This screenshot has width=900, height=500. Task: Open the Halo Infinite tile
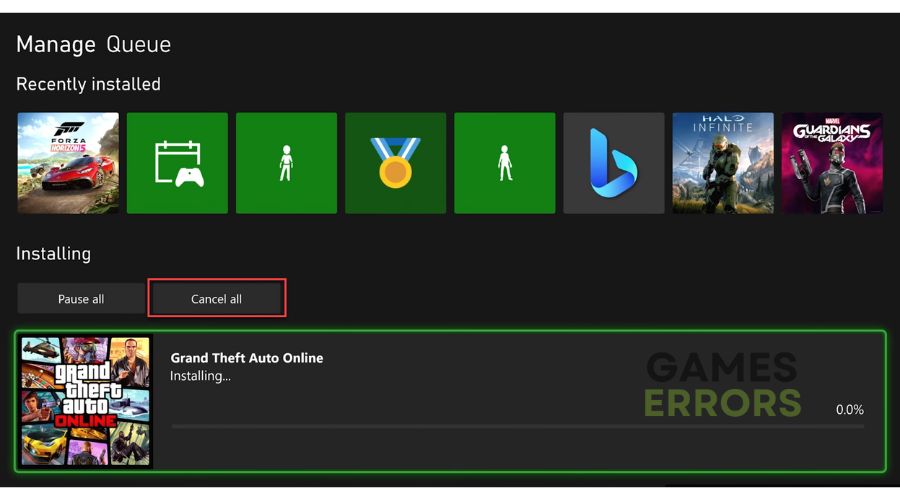tap(723, 163)
